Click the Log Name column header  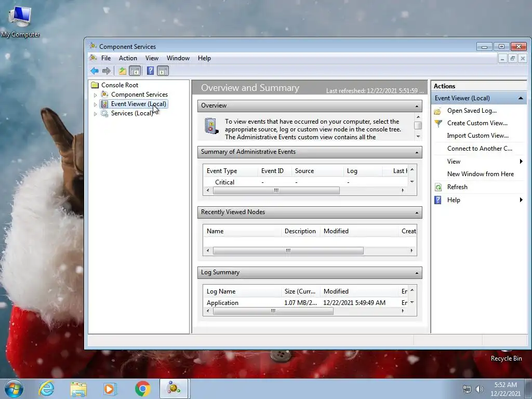242,291
